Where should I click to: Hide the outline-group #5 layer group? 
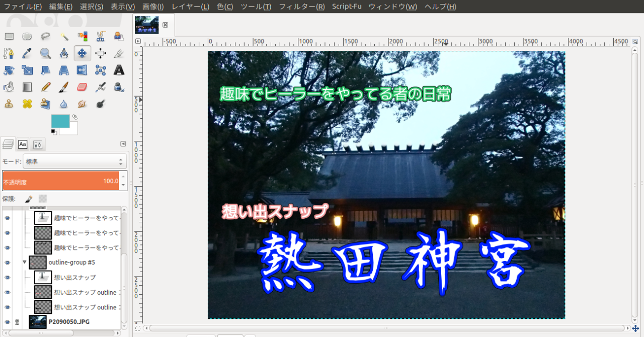8,263
